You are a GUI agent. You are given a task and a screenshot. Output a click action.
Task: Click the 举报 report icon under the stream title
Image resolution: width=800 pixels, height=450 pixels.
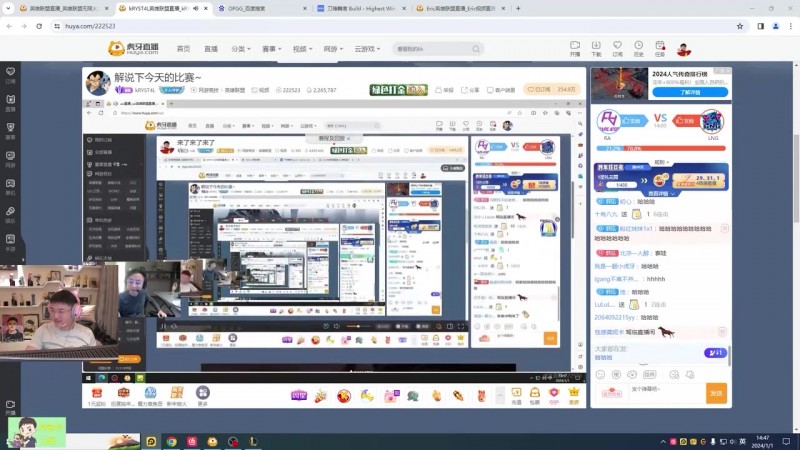pos(444,90)
